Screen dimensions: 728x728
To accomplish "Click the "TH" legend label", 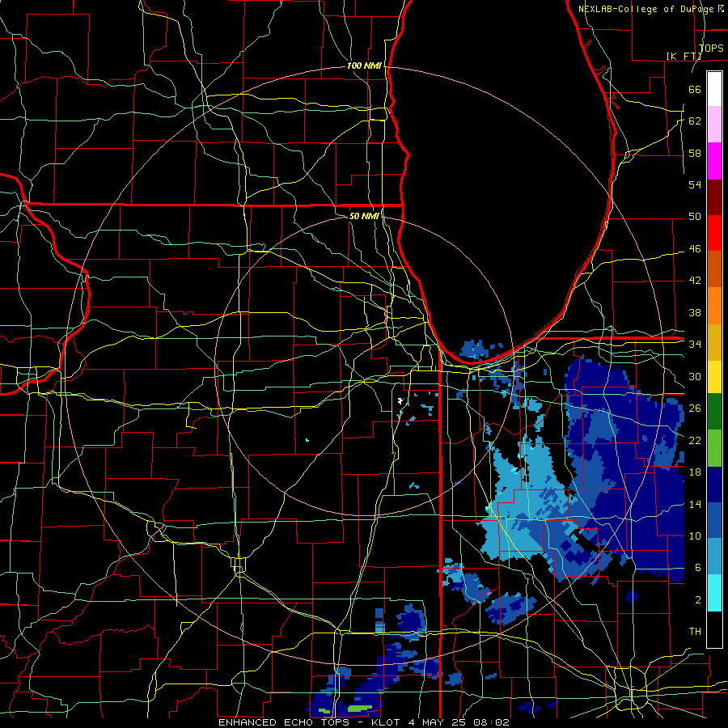I will pos(695,632).
